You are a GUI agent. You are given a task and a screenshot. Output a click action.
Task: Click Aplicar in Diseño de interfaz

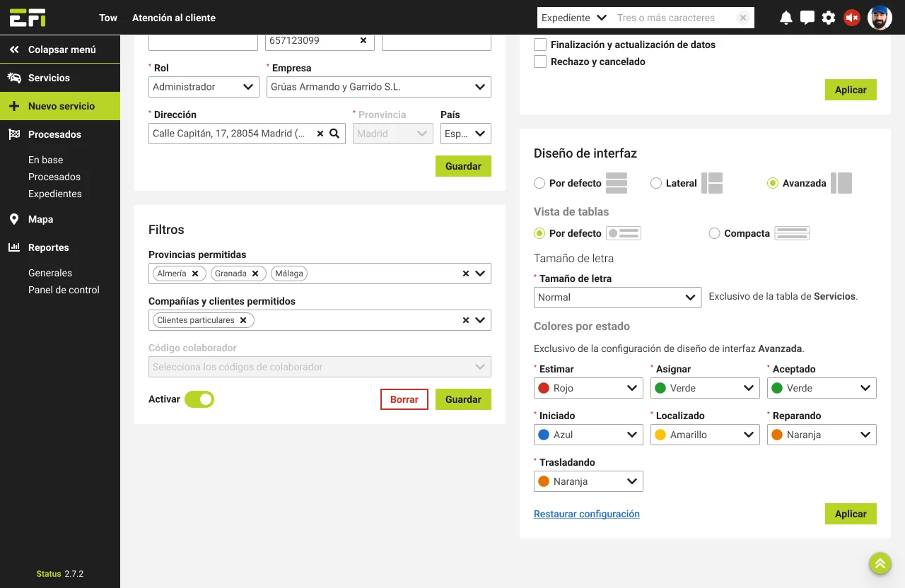coord(851,514)
